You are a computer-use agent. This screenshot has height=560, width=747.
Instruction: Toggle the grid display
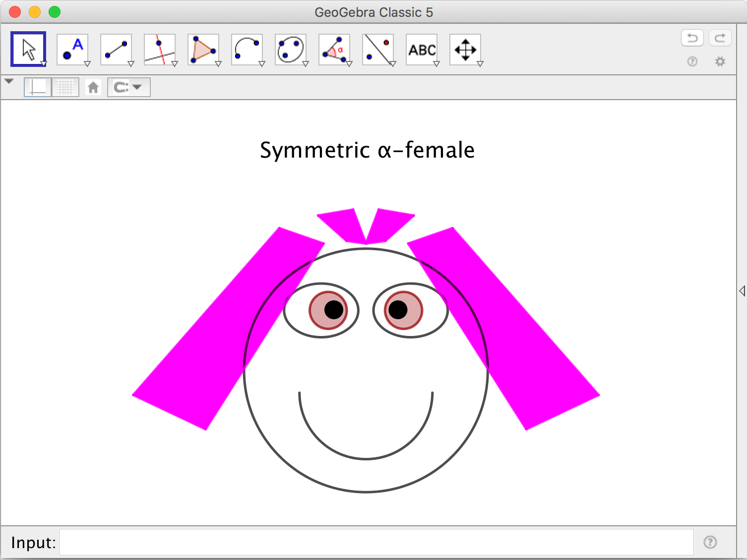click(65, 87)
